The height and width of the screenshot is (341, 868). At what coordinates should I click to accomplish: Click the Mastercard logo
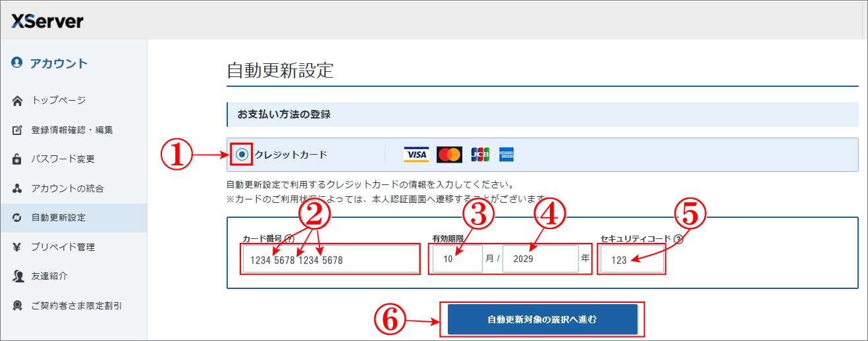click(449, 155)
